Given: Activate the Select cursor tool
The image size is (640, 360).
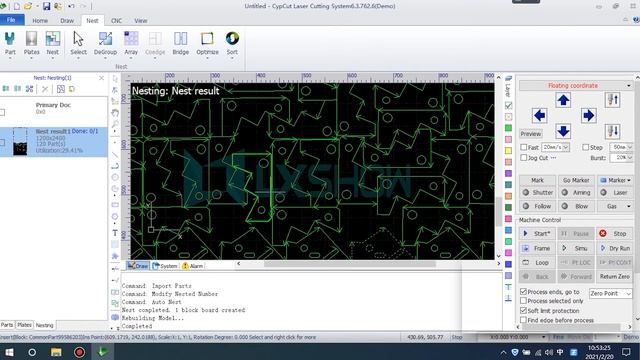Looking at the screenshot, I should [x=78, y=44].
